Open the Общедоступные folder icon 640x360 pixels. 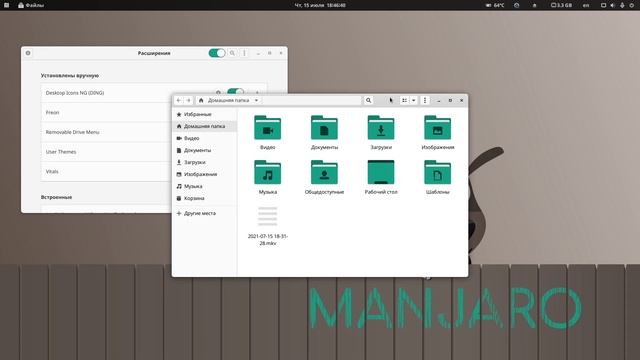pos(324,173)
